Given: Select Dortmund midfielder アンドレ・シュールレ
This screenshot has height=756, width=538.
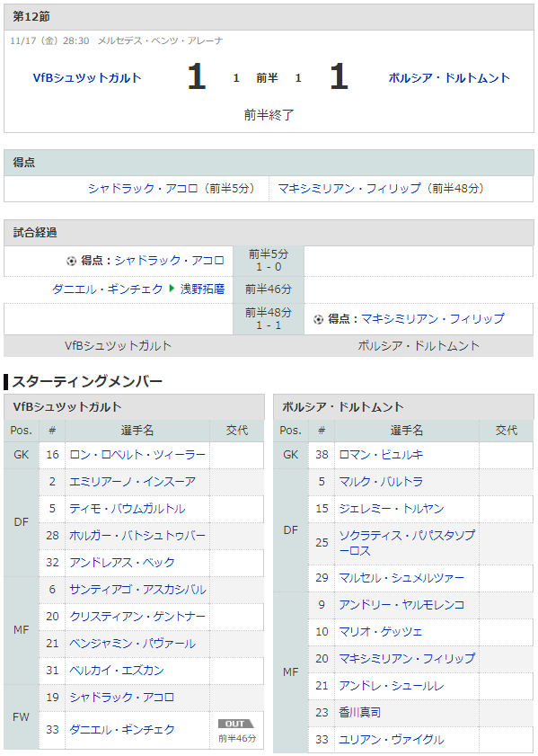Looking at the screenshot, I should [391, 686].
